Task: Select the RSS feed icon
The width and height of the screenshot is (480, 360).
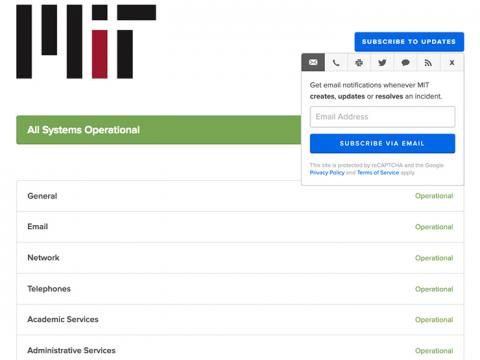Action: coord(428,62)
